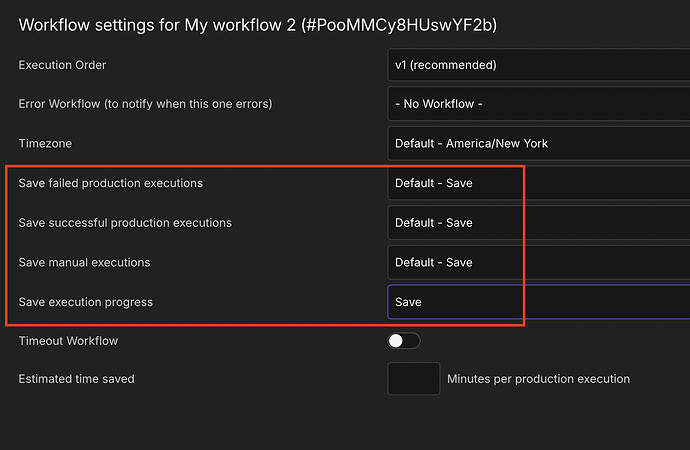The height and width of the screenshot is (450, 690).
Task: Enable the Timeout Workflow toggle
Action: point(404,341)
